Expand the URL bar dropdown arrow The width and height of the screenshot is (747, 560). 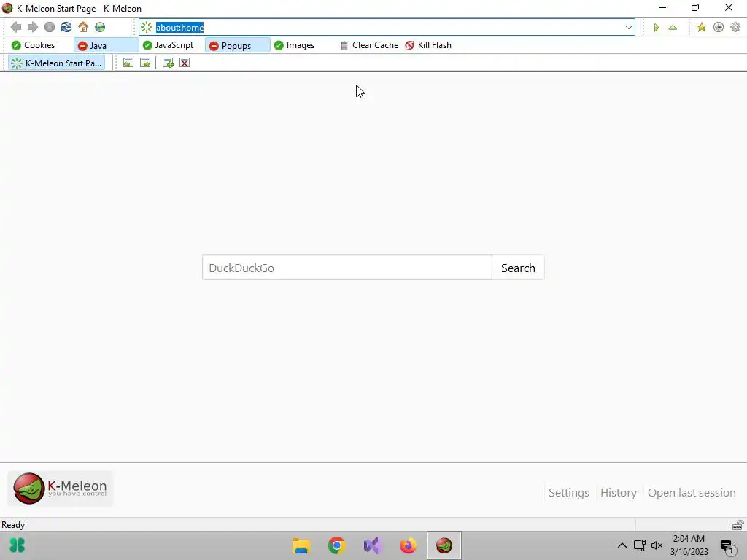(x=628, y=28)
